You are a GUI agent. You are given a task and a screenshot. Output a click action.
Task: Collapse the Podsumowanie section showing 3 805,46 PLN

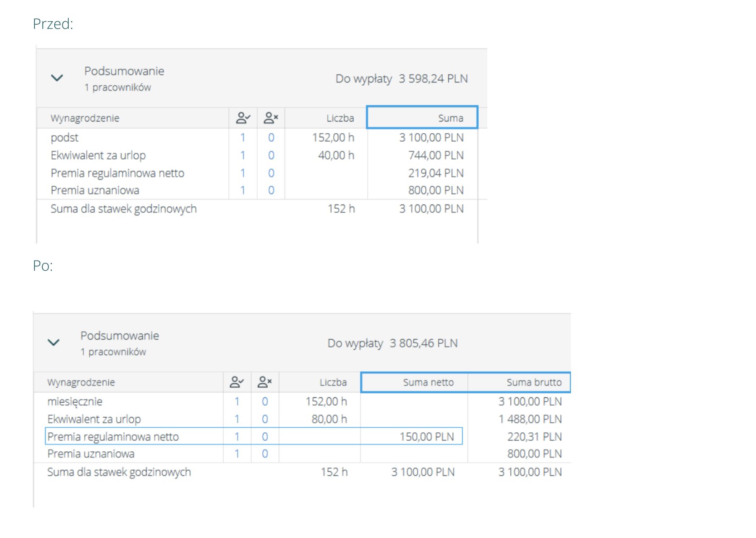(x=53, y=343)
